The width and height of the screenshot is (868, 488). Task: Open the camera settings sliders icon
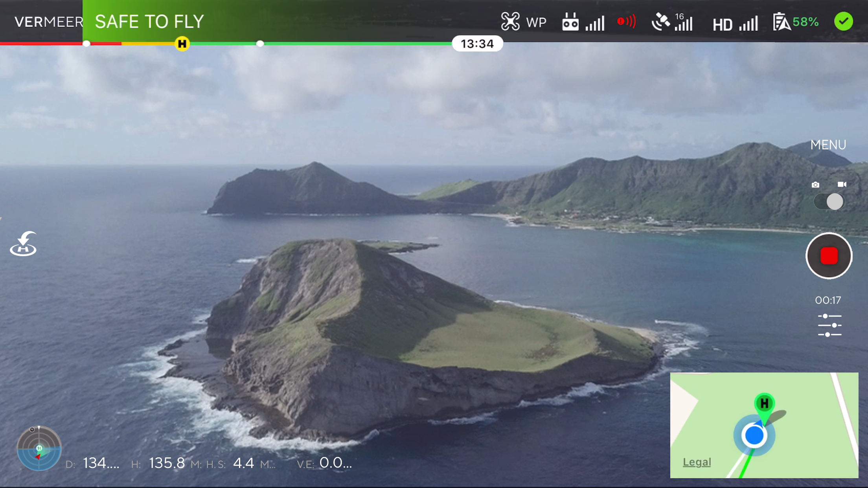click(x=829, y=325)
